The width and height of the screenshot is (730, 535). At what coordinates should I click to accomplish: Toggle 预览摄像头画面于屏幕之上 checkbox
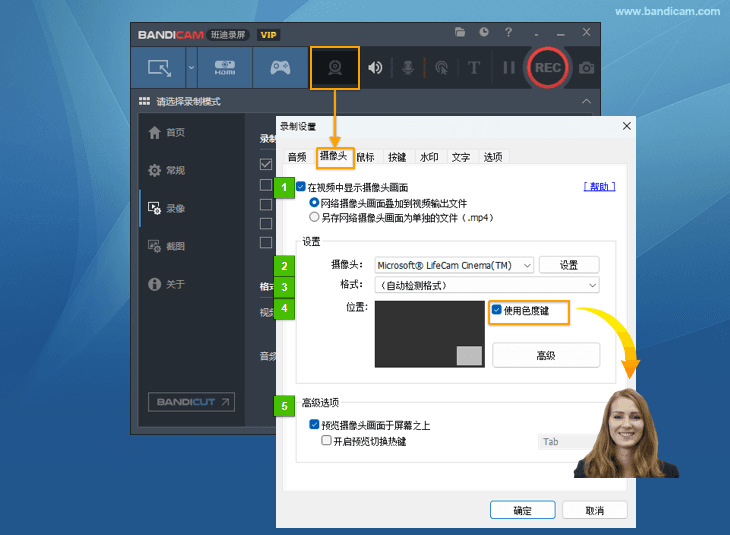point(314,424)
